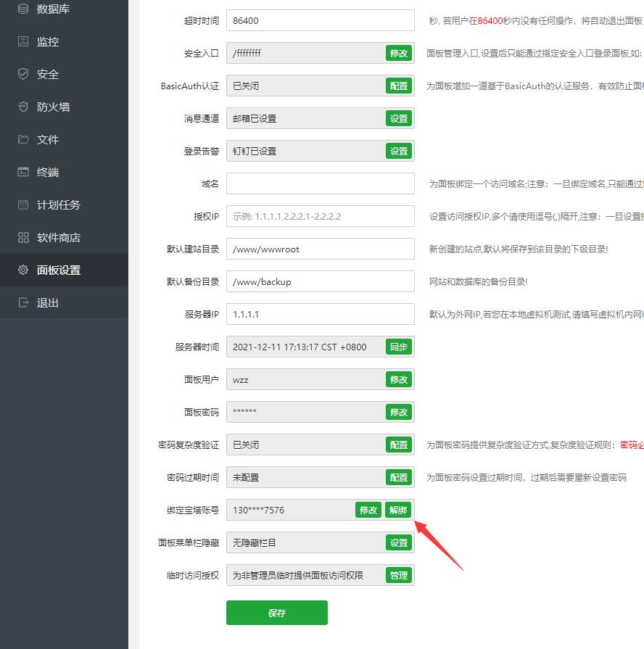Focus the 授权IP input field

click(321, 216)
